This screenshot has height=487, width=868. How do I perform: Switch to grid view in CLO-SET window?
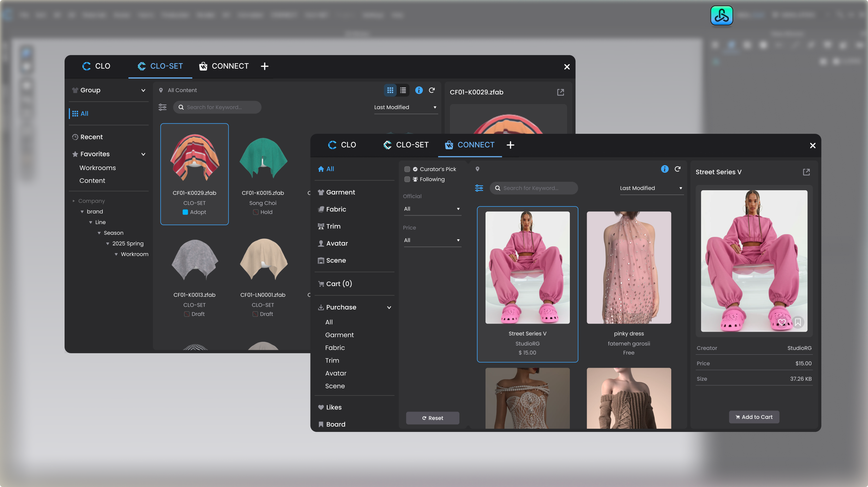[x=390, y=90]
